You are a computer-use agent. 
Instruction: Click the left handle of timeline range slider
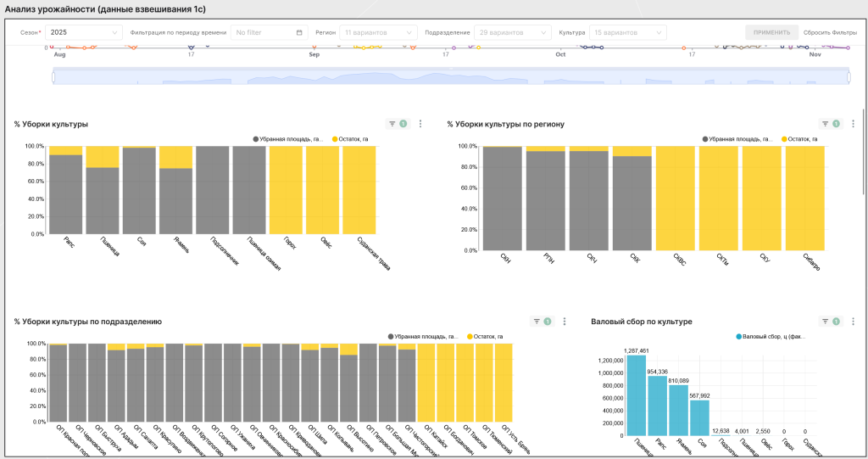point(53,77)
